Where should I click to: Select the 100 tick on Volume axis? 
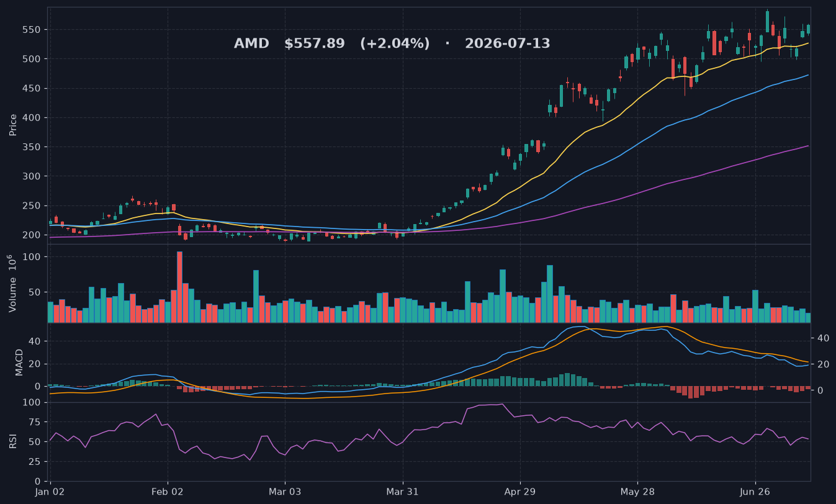click(32, 257)
